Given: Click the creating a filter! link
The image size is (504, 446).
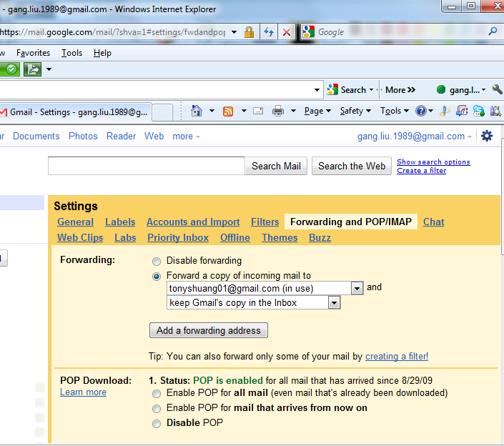Looking at the screenshot, I should pos(397,357).
